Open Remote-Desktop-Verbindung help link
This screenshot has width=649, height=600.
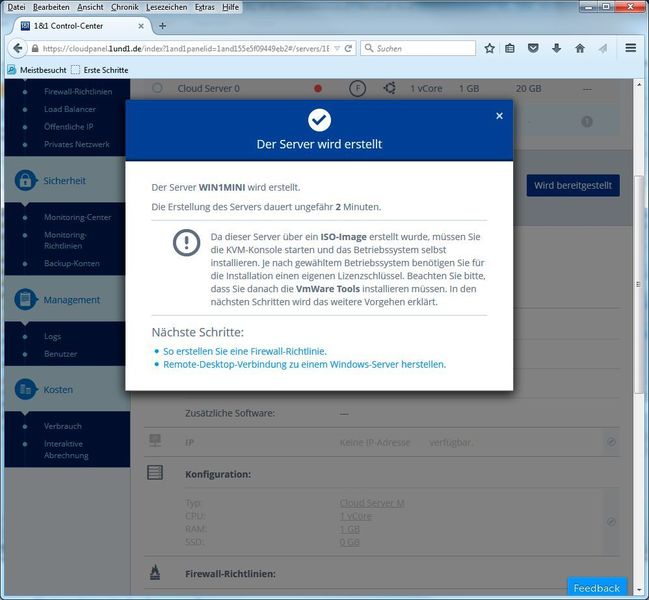(x=304, y=365)
